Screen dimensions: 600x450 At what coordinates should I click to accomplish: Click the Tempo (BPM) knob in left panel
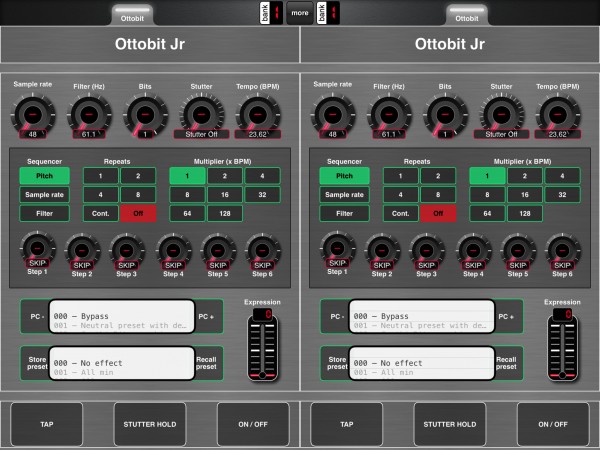258,114
